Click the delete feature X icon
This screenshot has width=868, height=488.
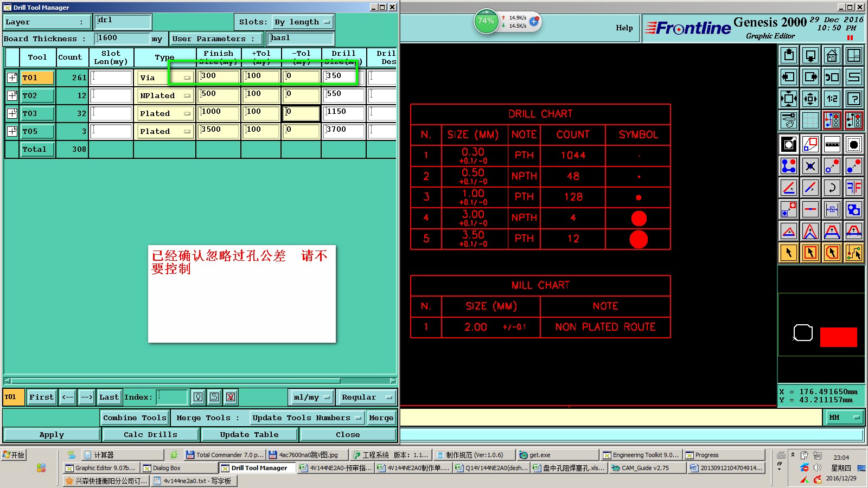tap(810, 166)
